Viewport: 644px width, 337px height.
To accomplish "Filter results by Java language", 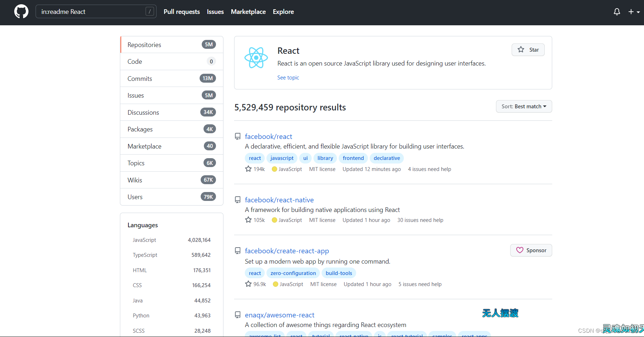I will tap(171, 301).
